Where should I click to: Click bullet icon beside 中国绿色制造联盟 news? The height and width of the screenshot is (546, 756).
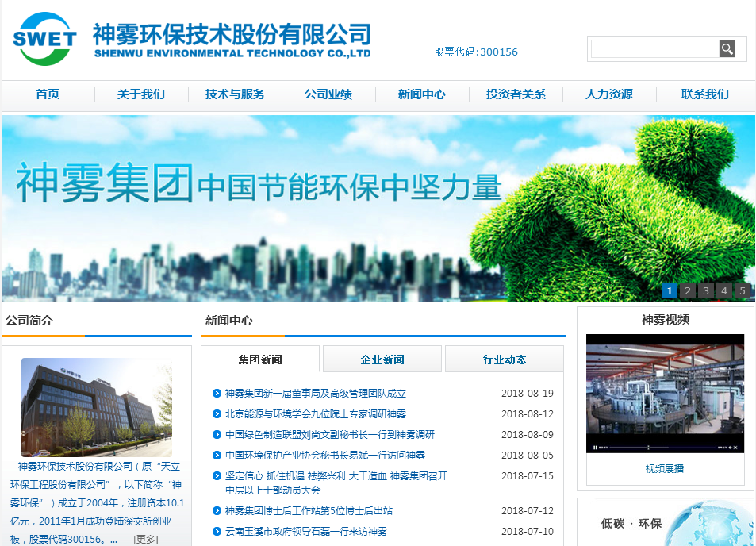coord(217,435)
